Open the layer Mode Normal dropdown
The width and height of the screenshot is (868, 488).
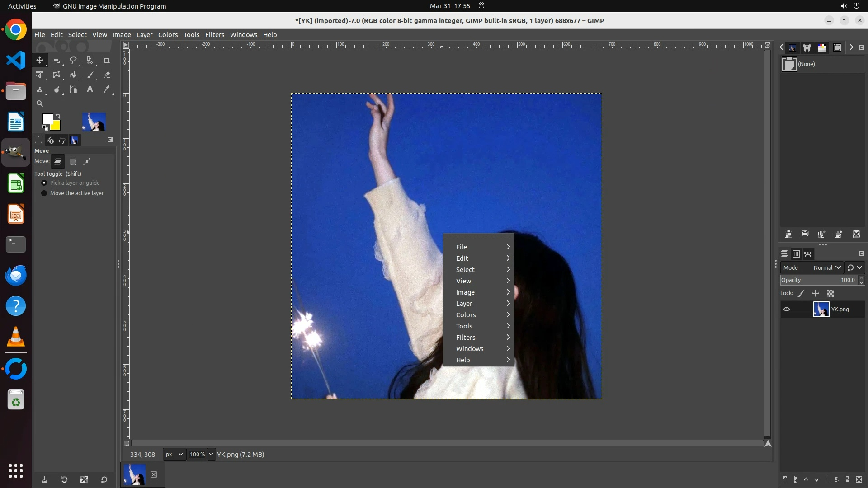pyautogui.click(x=826, y=268)
